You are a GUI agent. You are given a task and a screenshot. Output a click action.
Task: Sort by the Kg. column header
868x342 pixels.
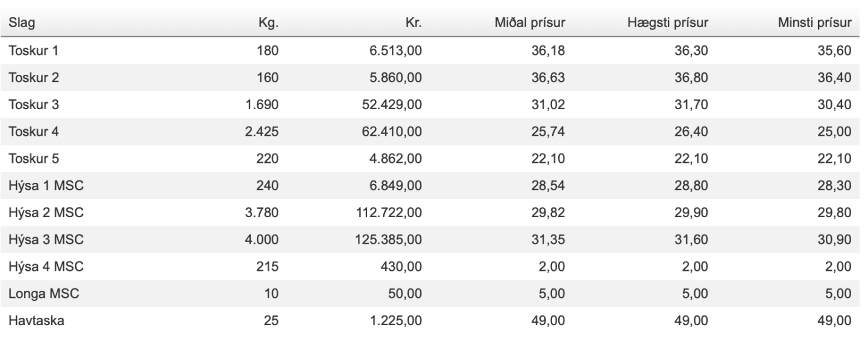pos(269,24)
